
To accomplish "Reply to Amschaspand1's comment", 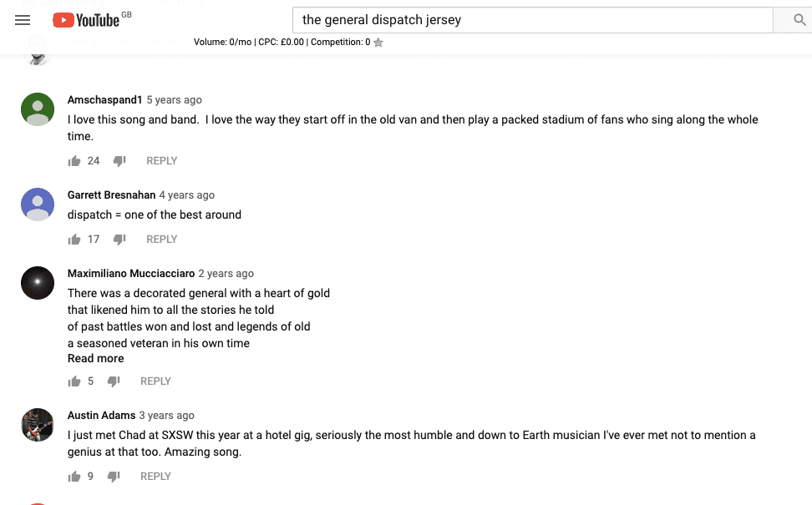I will tap(161, 161).
